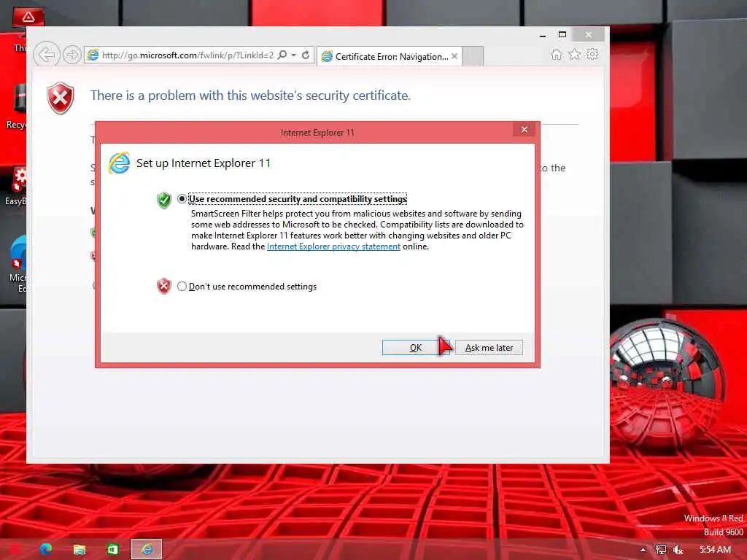
Task: Click the certificate problem heading text
Action: 251,96
